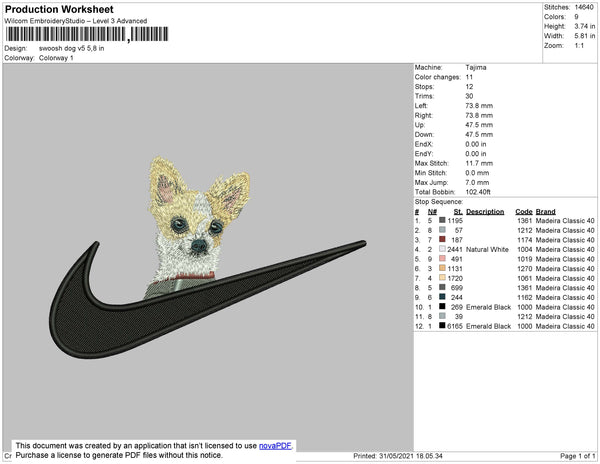Select 'Emerald Black' description in stop 10
This screenshot has height=464, width=600.
pos(489,307)
